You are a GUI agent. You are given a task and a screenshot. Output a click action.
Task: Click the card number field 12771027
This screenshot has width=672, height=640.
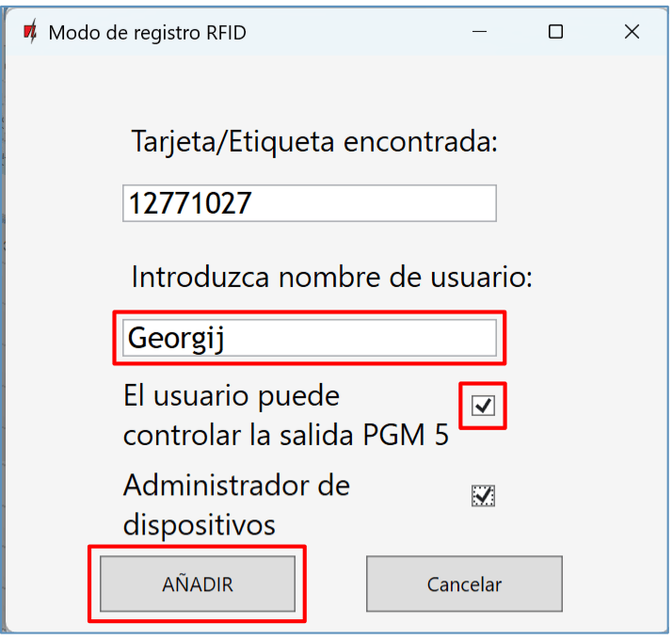click(x=309, y=203)
